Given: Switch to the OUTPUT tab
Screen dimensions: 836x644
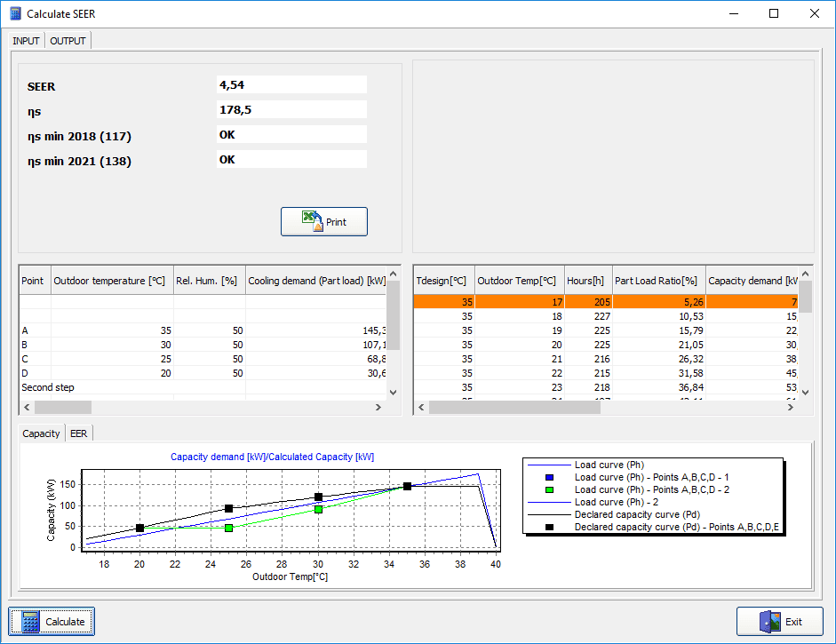Looking at the screenshot, I should 68,40.
